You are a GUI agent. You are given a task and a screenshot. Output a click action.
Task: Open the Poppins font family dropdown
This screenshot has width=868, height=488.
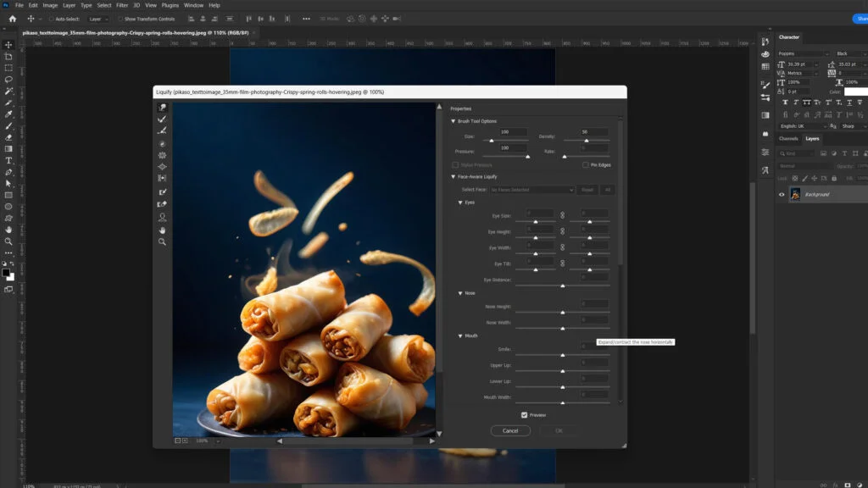(804, 53)
